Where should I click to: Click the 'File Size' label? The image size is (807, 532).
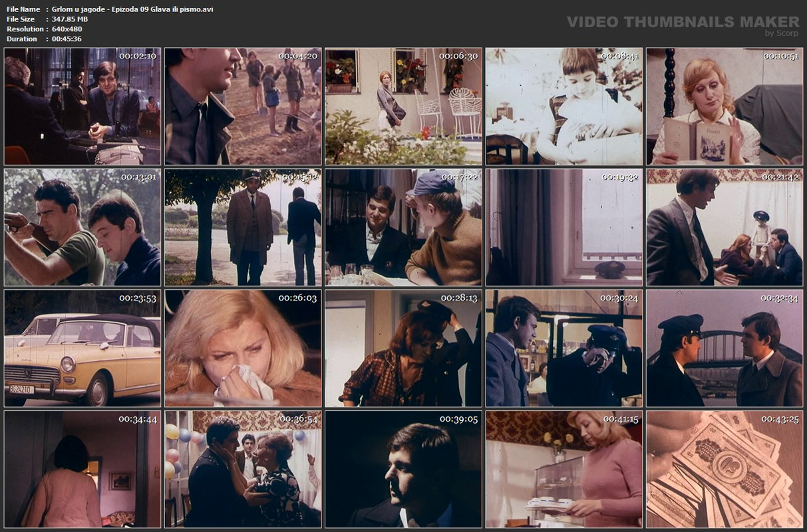click(x=21, y=19)
